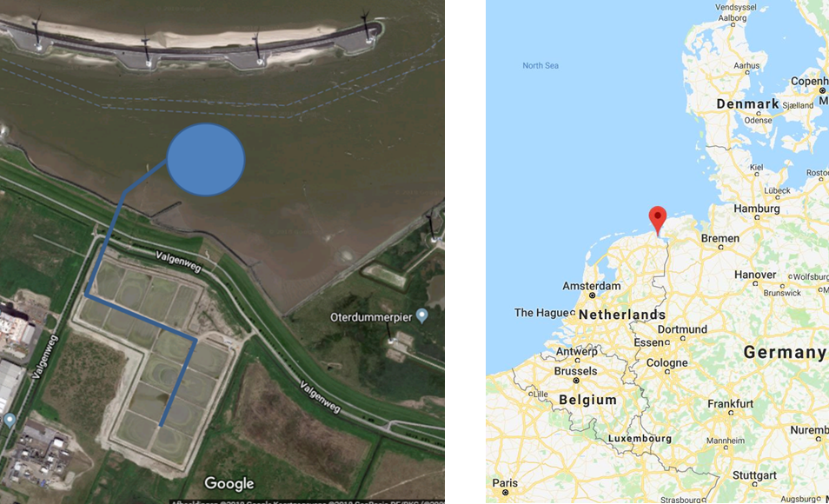Screen dimensions: 829x504
Task: Select the Hamburg city label
Action: point(757,209)
